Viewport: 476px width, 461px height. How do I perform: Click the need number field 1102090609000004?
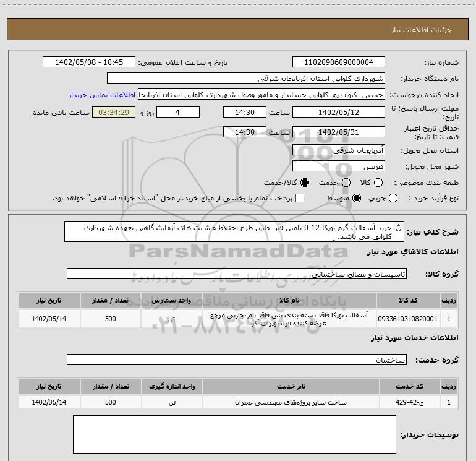[x=339, y=62]
